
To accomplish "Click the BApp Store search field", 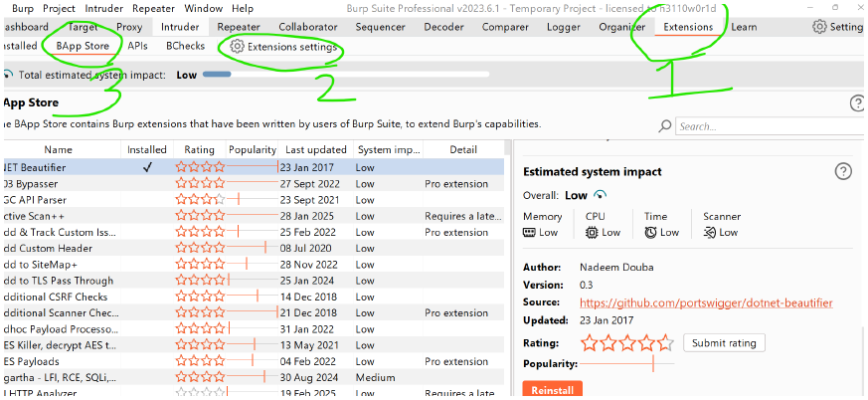I will point(770,126).
